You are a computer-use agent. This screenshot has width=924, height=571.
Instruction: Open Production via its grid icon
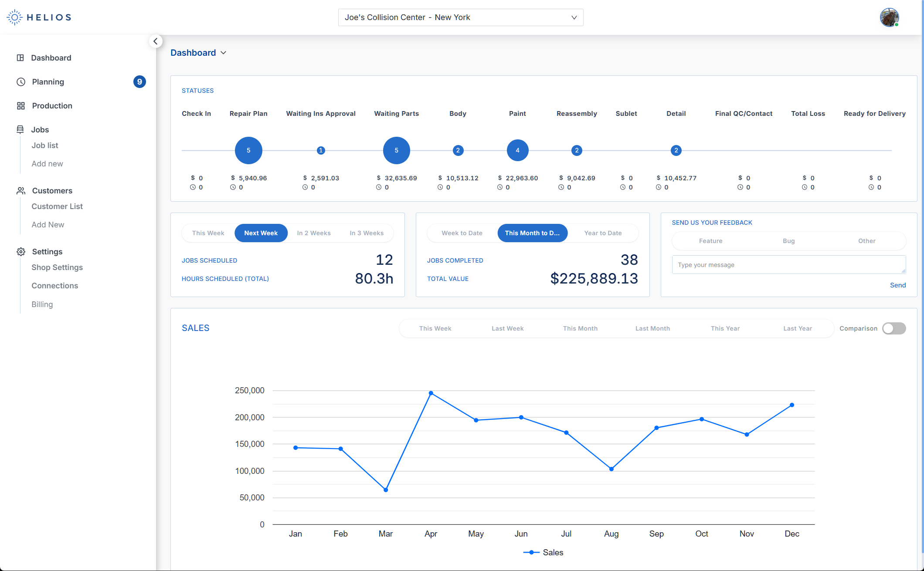tap(20, 105)
